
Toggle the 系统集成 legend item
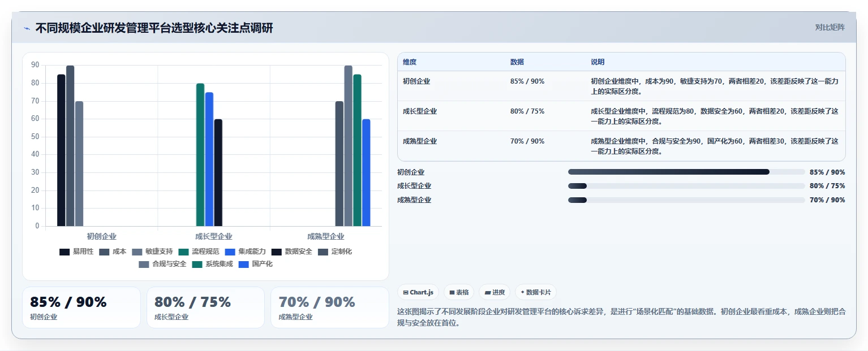(212, 264)
